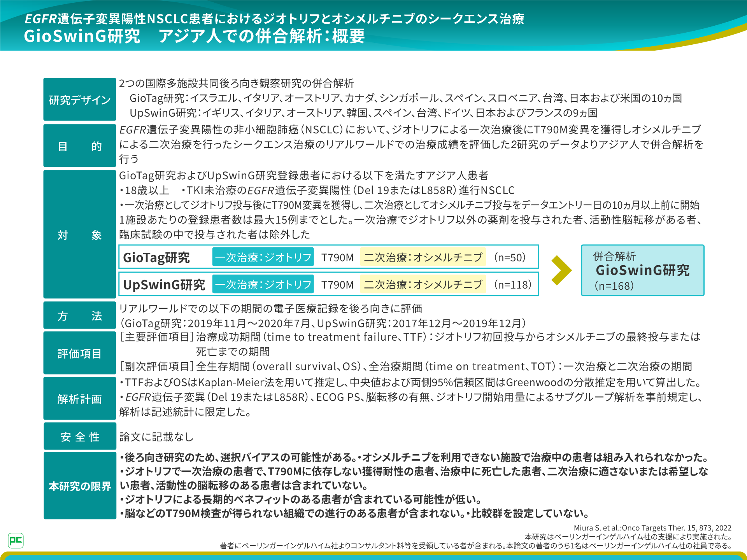Click the 評価項目 section label
The image size is (747, 560).
pyautogui.click(x=80, y=353)
